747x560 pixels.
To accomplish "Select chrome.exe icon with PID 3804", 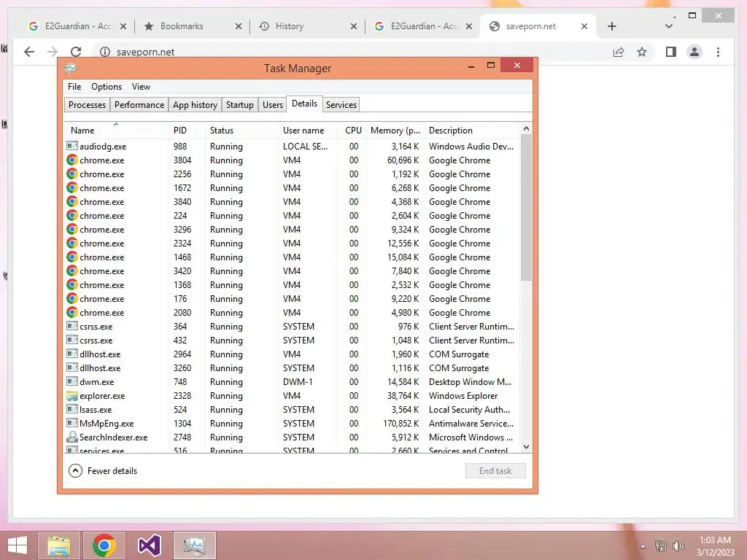I will 72,160.
